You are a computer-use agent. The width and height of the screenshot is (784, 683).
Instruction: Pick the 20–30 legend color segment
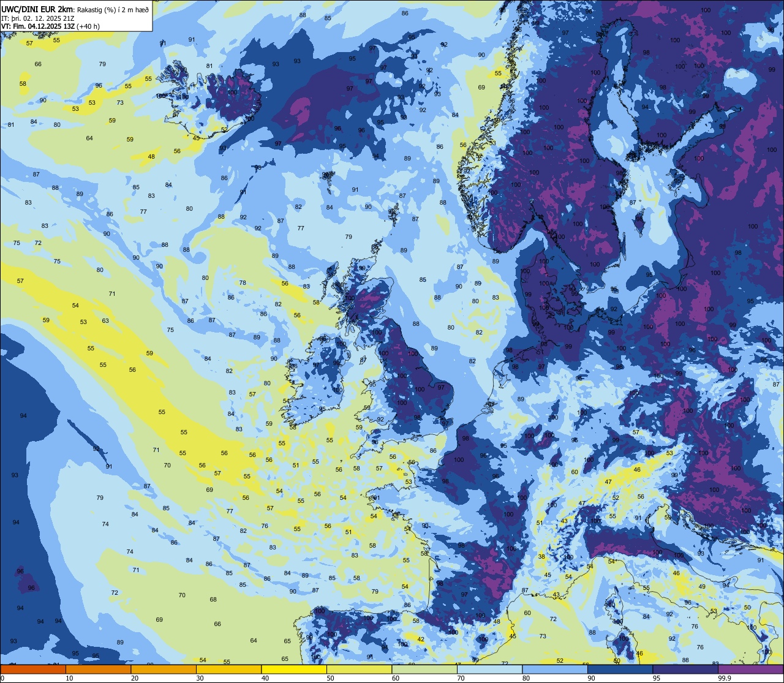tap(164, 669)
